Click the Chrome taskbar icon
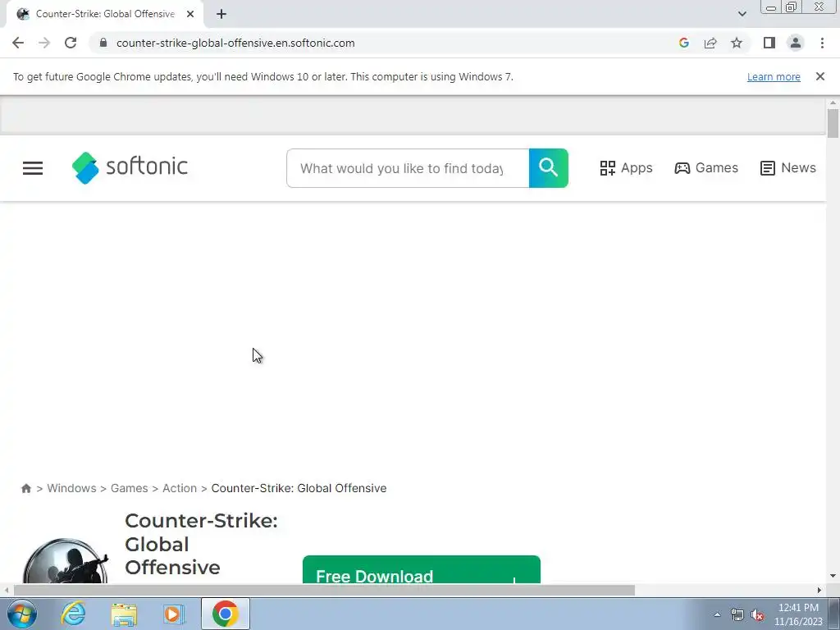This screenshot has height=630, width=840. (x=225, y=614)
